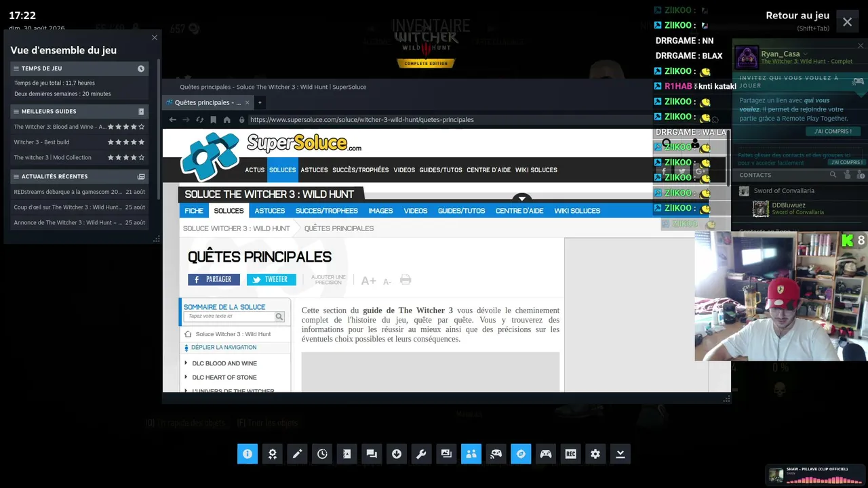Open the Ryan_Casa status dropdown arrow

(806, 54)
